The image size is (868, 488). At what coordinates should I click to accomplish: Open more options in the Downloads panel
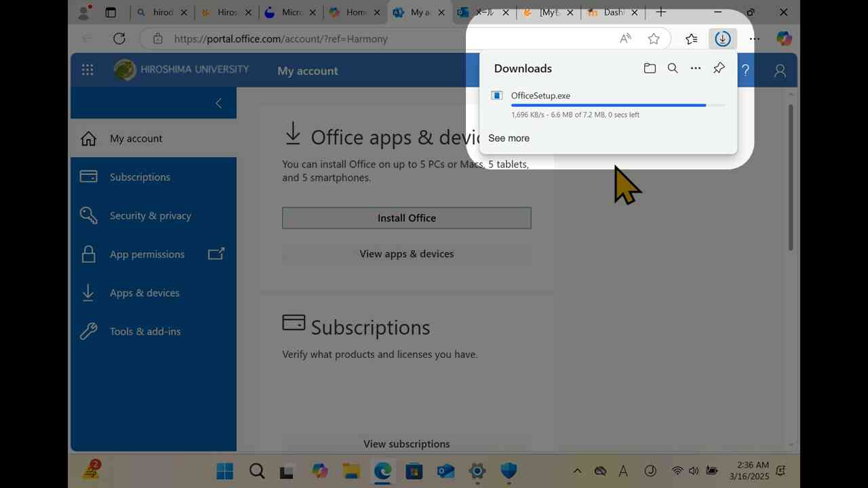pyautogui.click(x=696, y=68)
